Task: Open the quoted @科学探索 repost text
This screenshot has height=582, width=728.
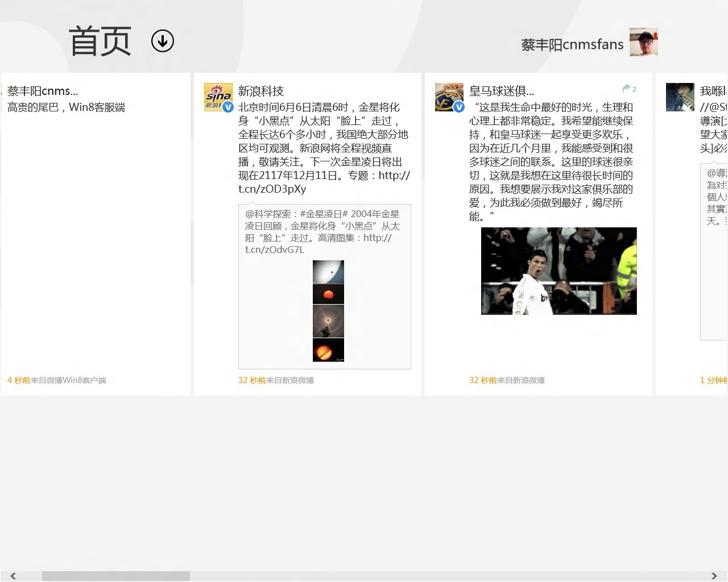Action: click(323, 232)
